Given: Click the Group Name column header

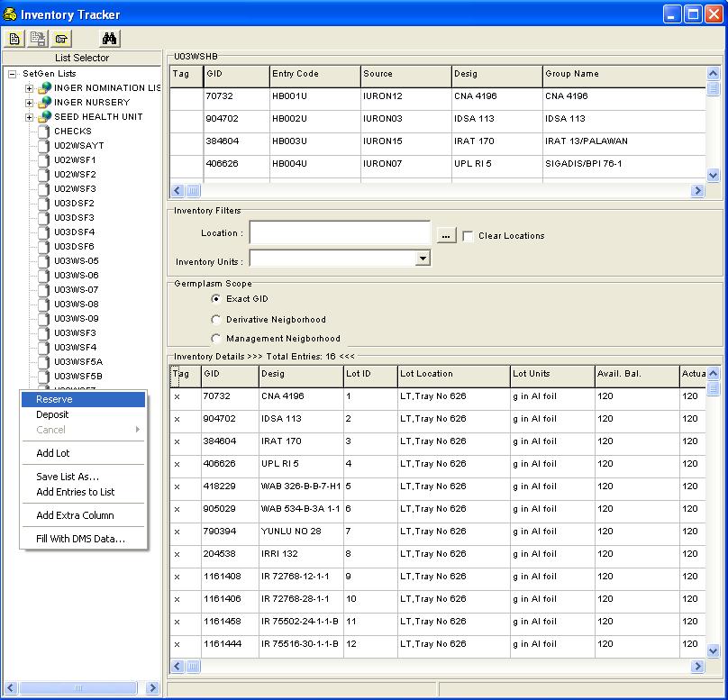Looking at the screenshot, I should pos(624,77).
